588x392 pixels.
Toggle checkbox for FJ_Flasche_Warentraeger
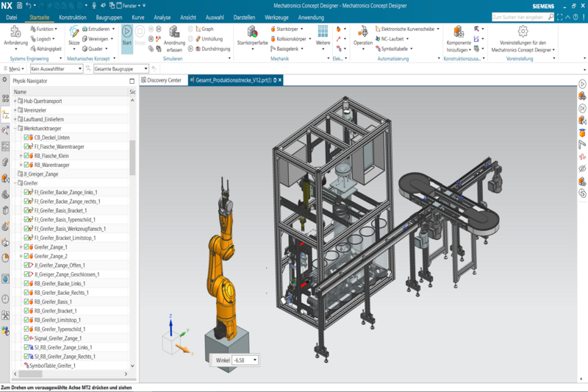click(26, 146)
